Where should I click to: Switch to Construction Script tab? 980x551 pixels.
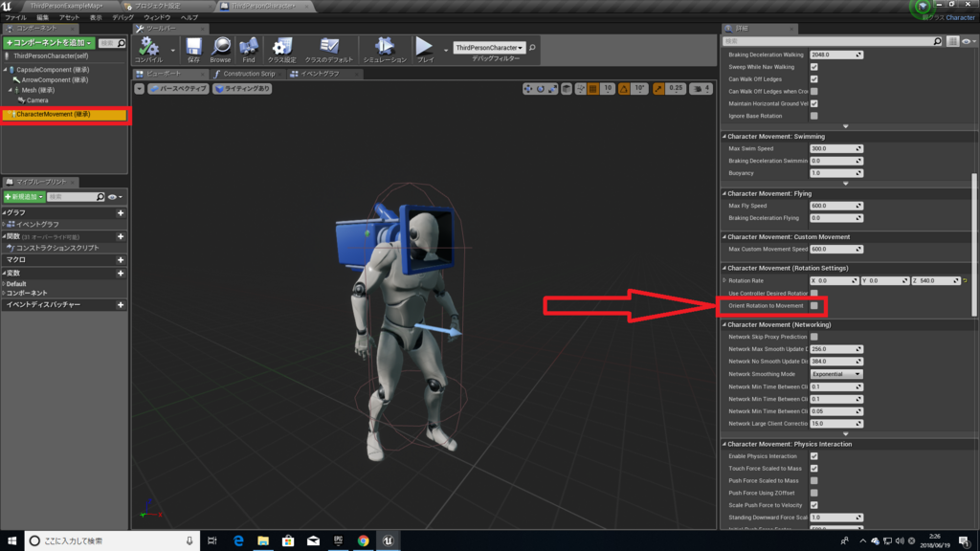(250, 74)
